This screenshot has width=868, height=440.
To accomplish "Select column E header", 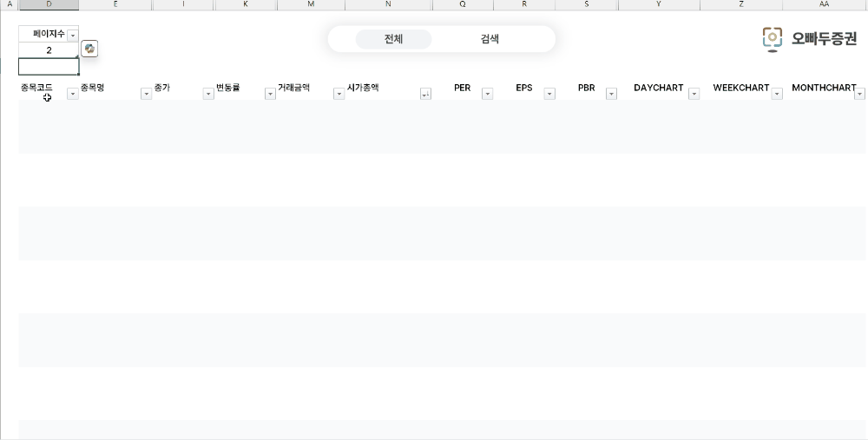I will [x=115, y=4].
